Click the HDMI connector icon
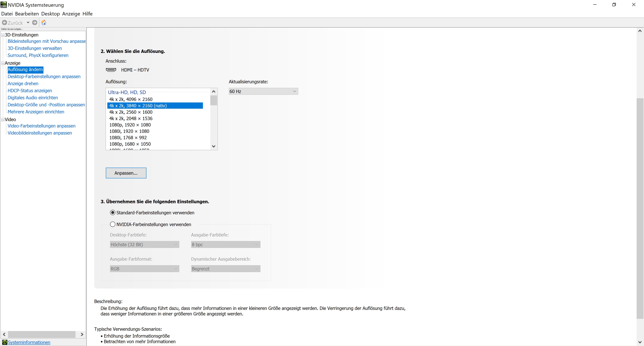This screenshot has height=346, width=644. (111, 70)
